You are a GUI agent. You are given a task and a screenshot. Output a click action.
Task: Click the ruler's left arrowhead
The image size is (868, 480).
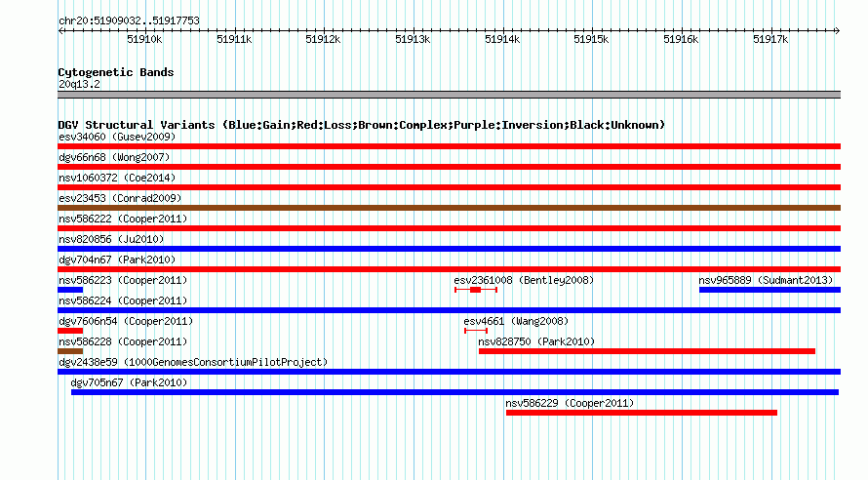(x=60, y=31)
